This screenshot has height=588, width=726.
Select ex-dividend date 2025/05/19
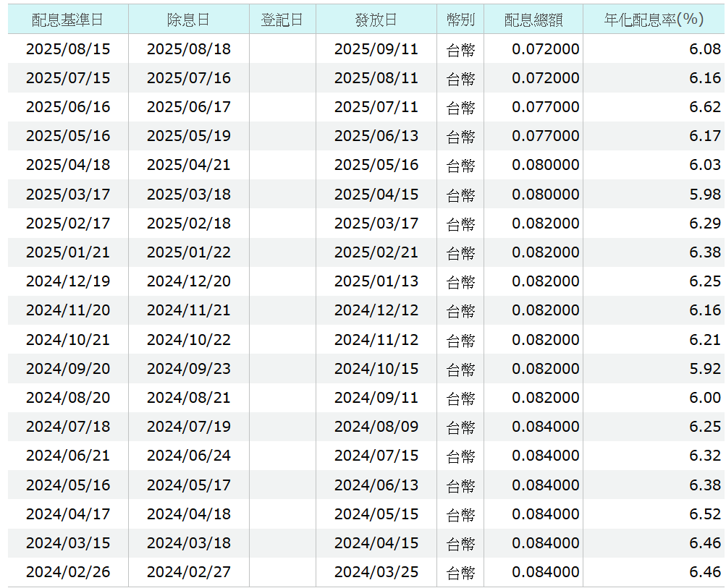tap(189, 136)
